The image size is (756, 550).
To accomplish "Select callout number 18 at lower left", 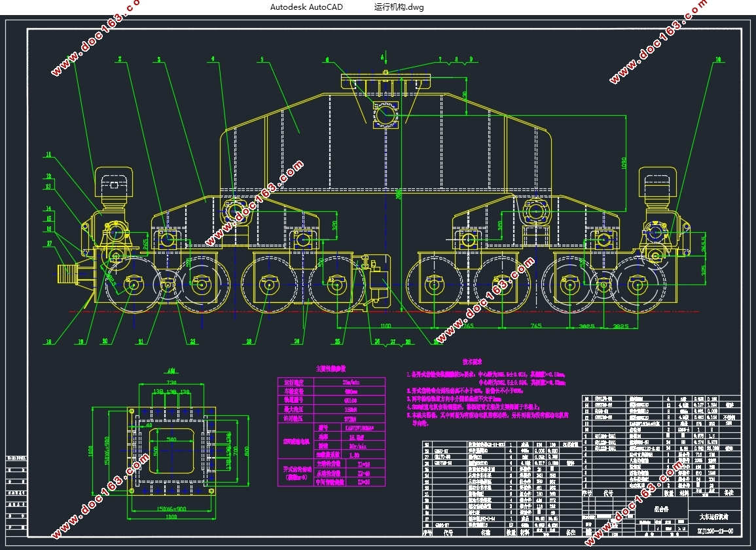I will click(48, 341).
